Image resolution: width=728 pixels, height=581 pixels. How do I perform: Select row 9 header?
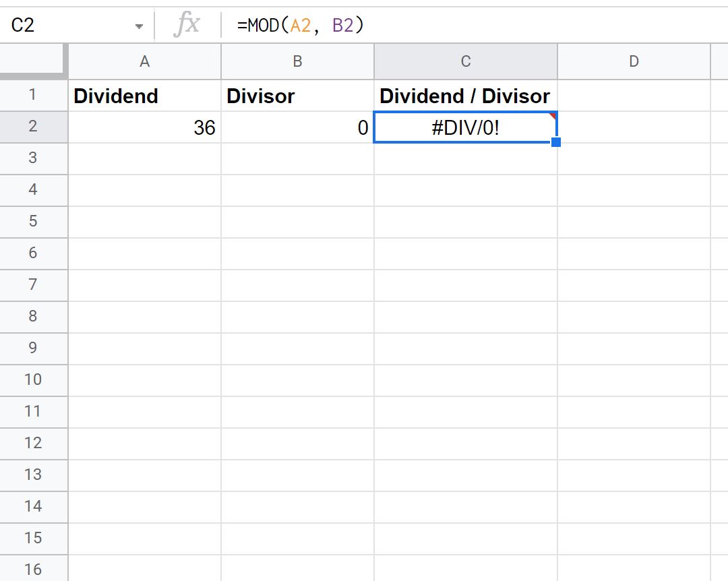[32, 348]
